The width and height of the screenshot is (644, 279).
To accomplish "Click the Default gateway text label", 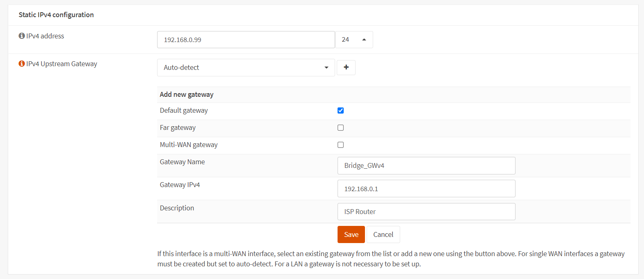I will point(184,110).
